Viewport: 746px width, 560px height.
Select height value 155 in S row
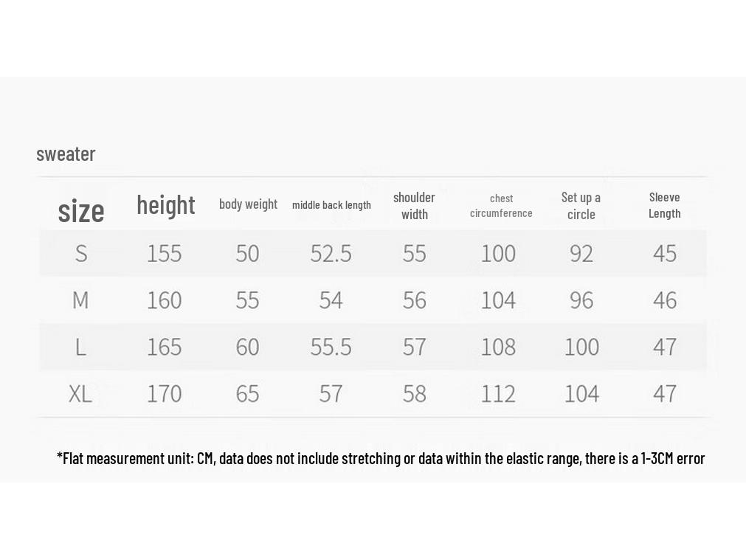click(x=164, y=253)
